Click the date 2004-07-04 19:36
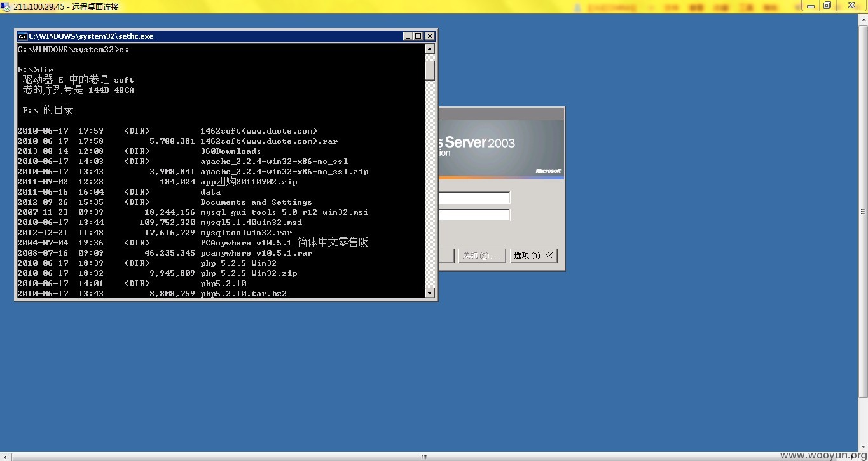The image size is (868, 461). point(60,242)
